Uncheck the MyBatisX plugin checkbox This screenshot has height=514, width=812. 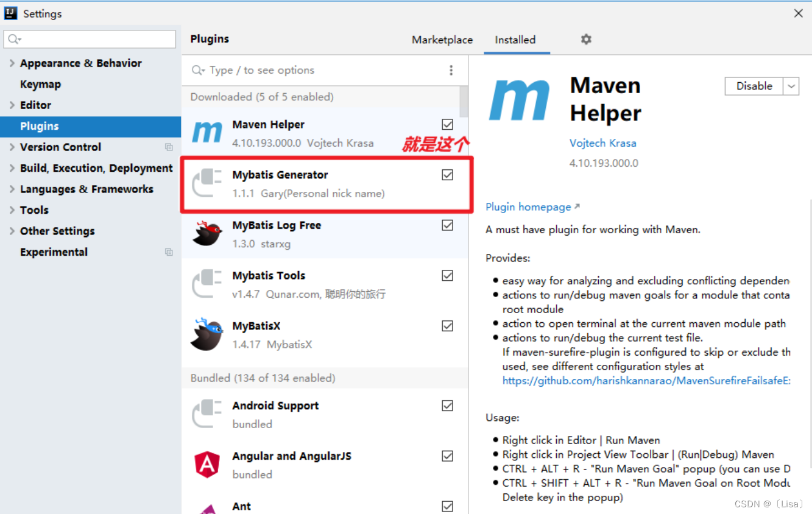(448, 326)
